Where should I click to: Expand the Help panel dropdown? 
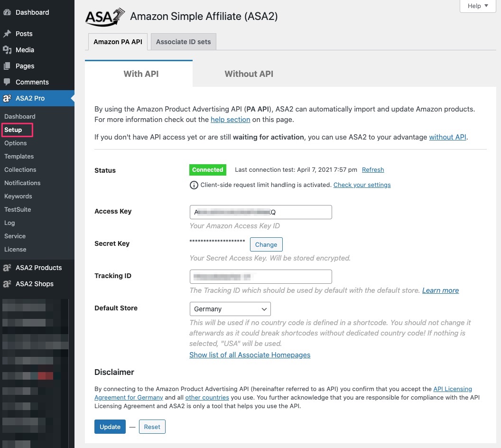coord(477,6)
